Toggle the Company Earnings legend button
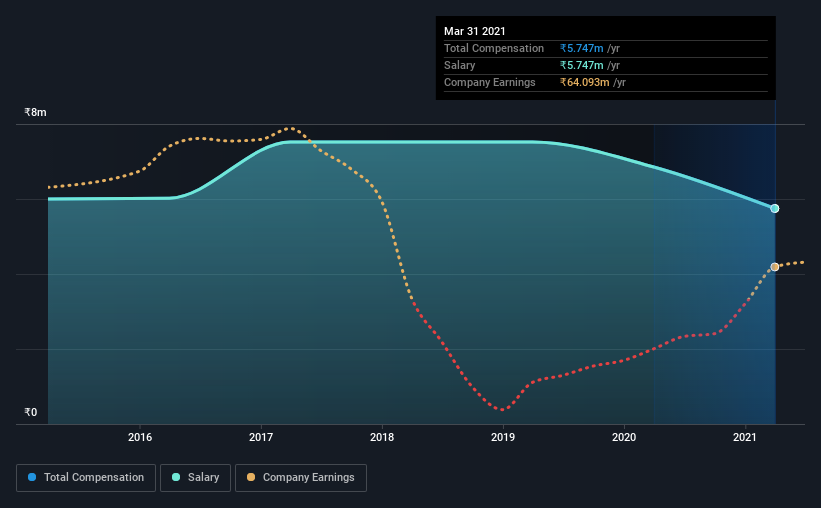This screenshot has height=508, width=821. click(301, 478)
